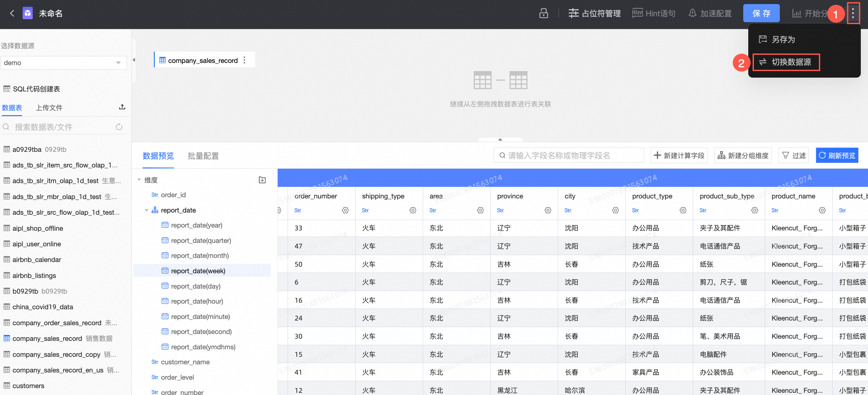The width and height of the screenshot is (868, 395).
Task: Open 加速配置 acceleration settings
Action: click(x=710, y=13)
